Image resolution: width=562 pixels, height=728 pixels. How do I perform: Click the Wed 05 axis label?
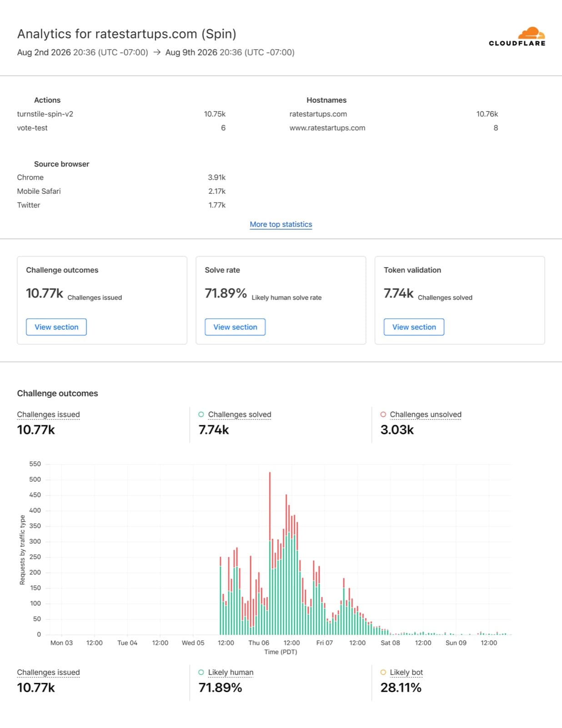click(x=193, y=643)
